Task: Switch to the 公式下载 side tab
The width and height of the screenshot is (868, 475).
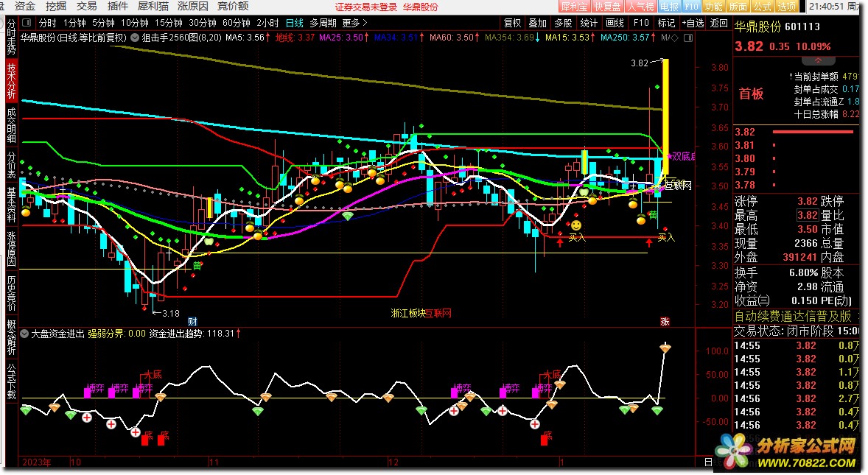Action: point(11,381)
